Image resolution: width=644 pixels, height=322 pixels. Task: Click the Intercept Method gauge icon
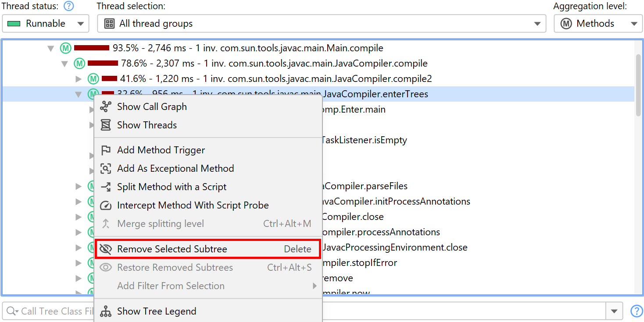coord(106,205)
